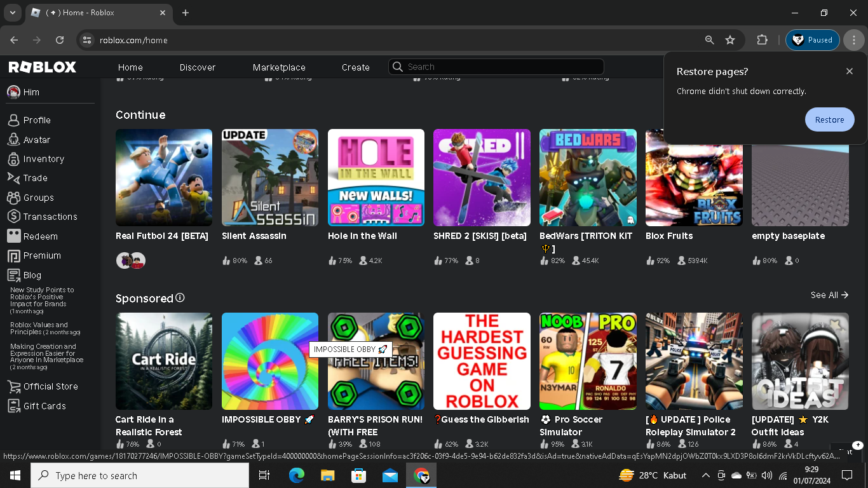Image resolution: width=868 pixels, height=488 pixels.
Task: Click the Windows taskbar search box
Action: 140,475
